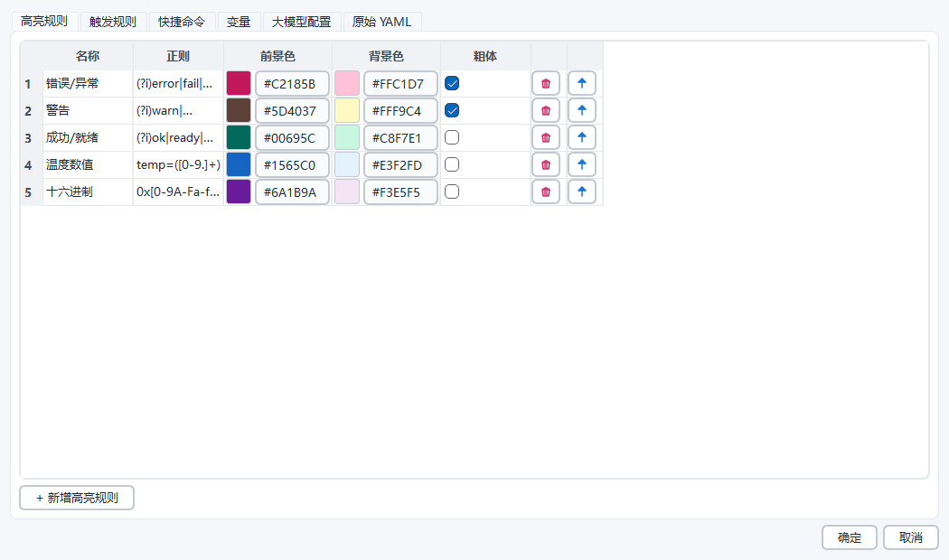Open the 快捷命令 tab
Screen dimensions: 949x560
tap(182, 22)
